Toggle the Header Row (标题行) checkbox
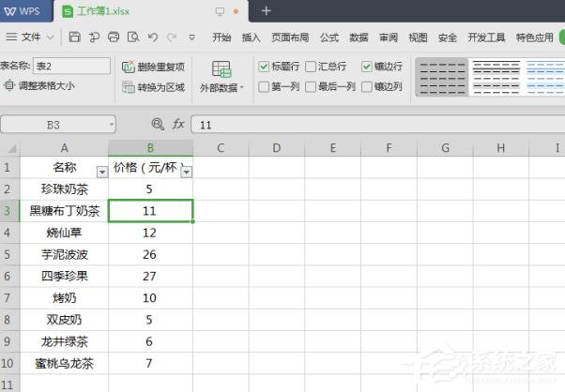 tap(264, 68)
